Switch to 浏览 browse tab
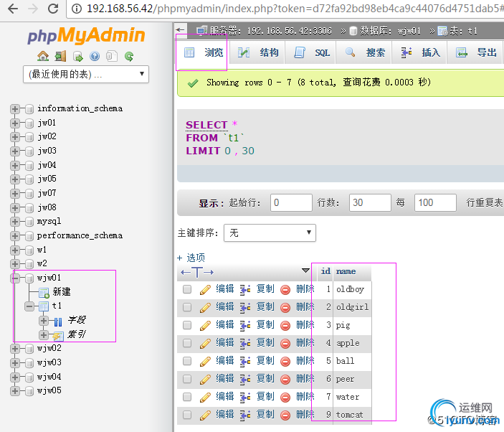Image resolution: width=504 pixels, height=432 pixels. 203,52
